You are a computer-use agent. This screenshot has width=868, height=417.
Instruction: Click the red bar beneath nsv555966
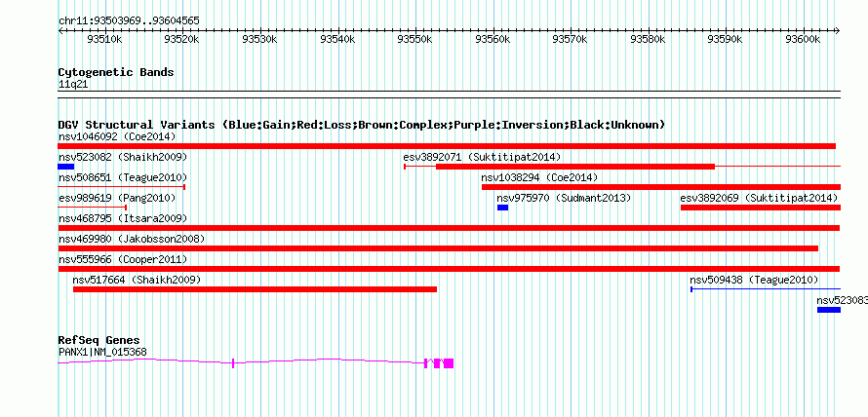(449, 269)
